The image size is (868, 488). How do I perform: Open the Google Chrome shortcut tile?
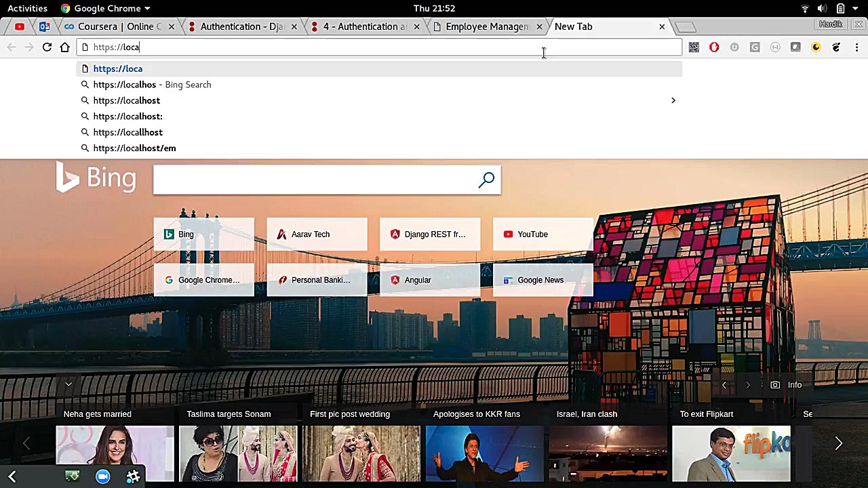coord(203,280)
